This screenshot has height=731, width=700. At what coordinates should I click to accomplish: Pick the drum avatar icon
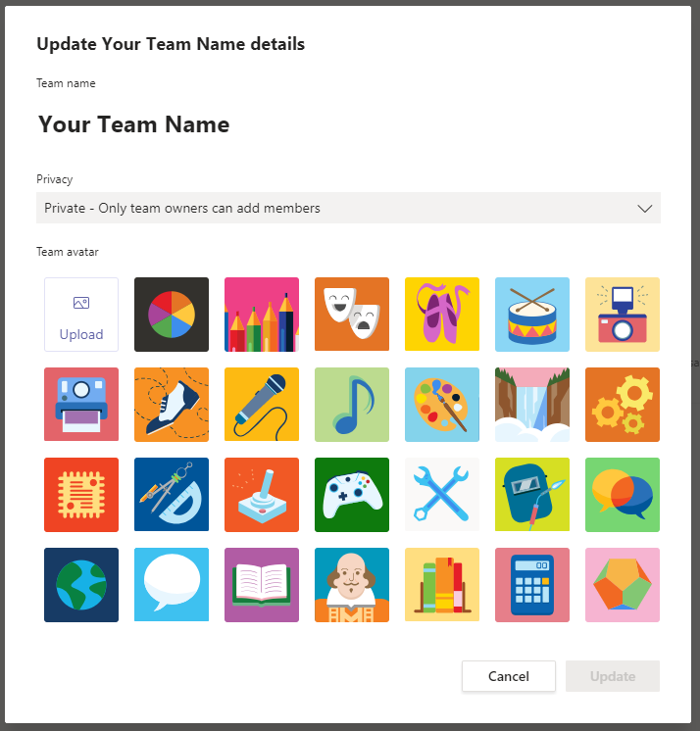point(532,315)
